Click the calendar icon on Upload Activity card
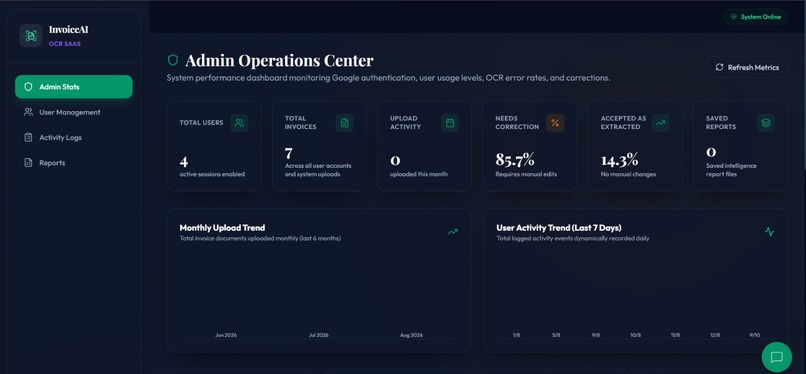The height and width of the screenshot is (374, 806). point(450,123)
